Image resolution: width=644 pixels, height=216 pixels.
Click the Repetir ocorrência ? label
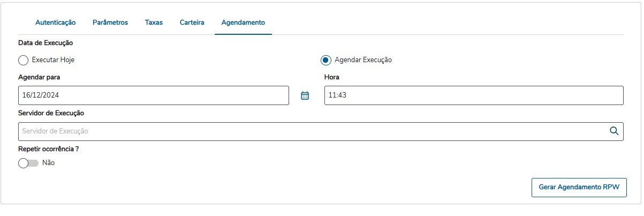(x=49, y=149)
